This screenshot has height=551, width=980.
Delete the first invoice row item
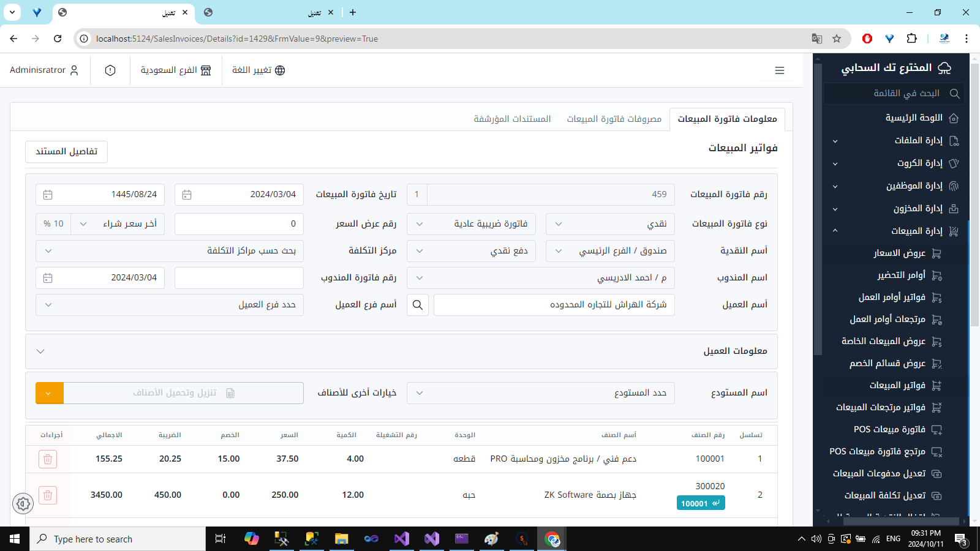(x=48, y=459)
